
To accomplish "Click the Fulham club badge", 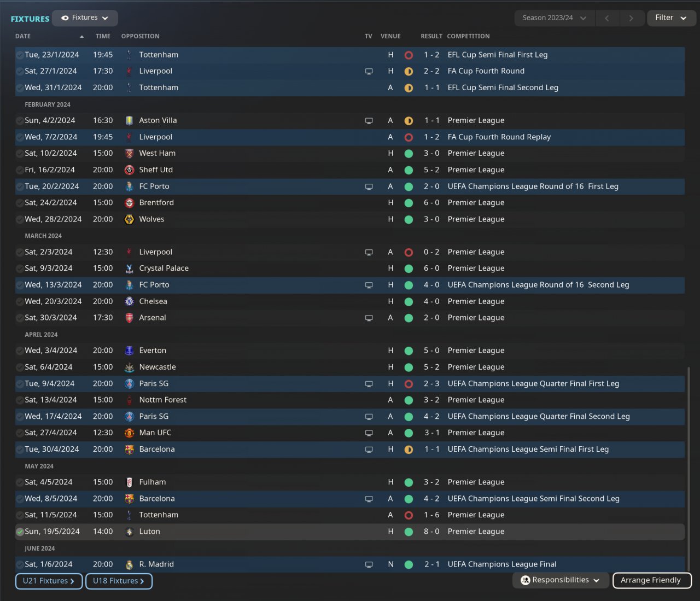I will (x=129, y=482).
